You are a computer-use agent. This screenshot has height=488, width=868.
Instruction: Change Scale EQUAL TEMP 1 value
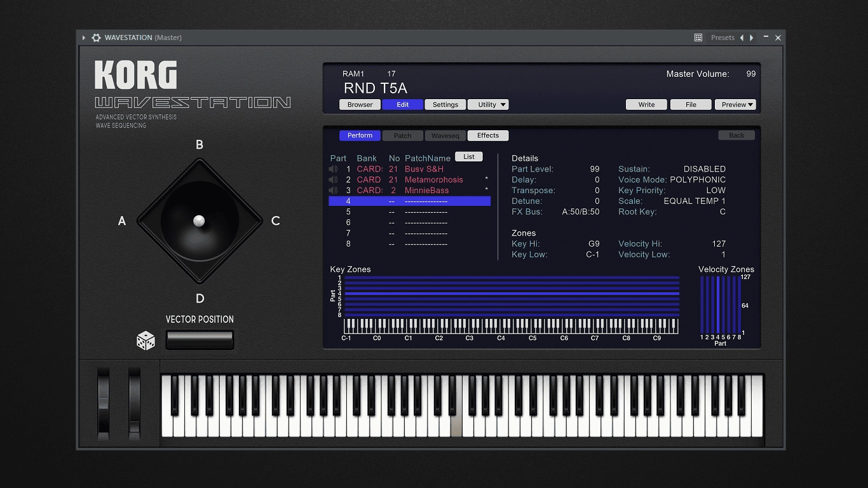[x=695, y=201]
